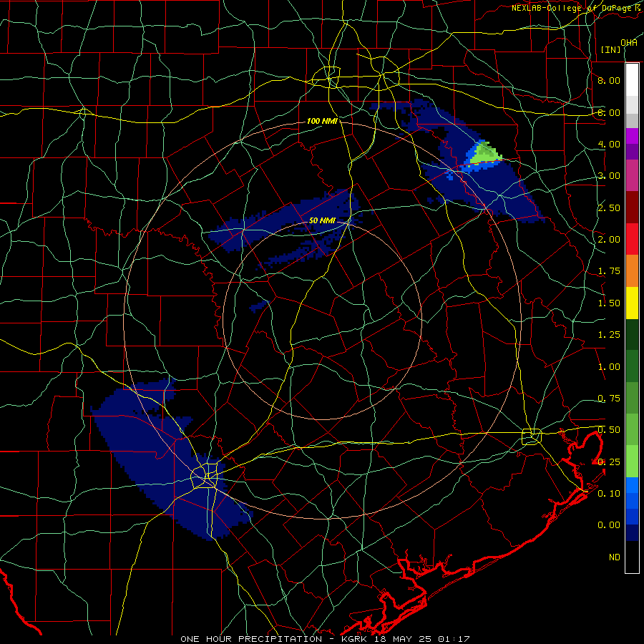Click the darkest green swatch beside 1.25
This screenshot has height=644, width=644.
pos(632,334)
